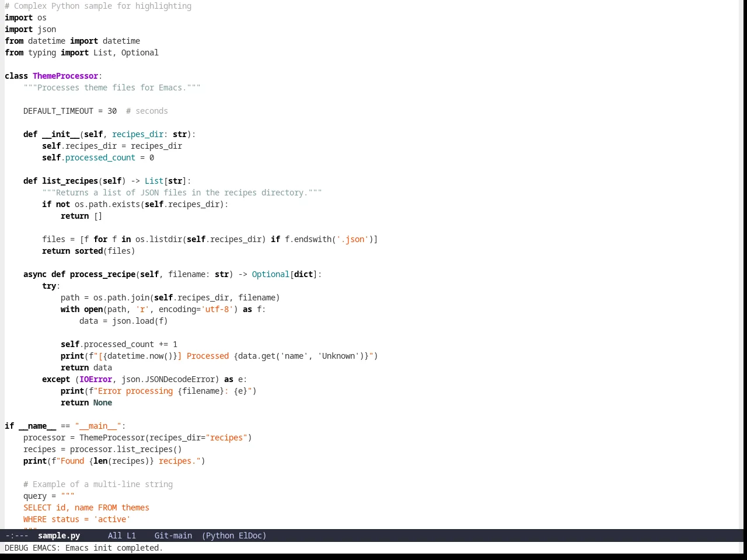Click the __init__ method name
The width and height of the screenshot is (747, 560).
pyautogui.click(x=61, y=134)
